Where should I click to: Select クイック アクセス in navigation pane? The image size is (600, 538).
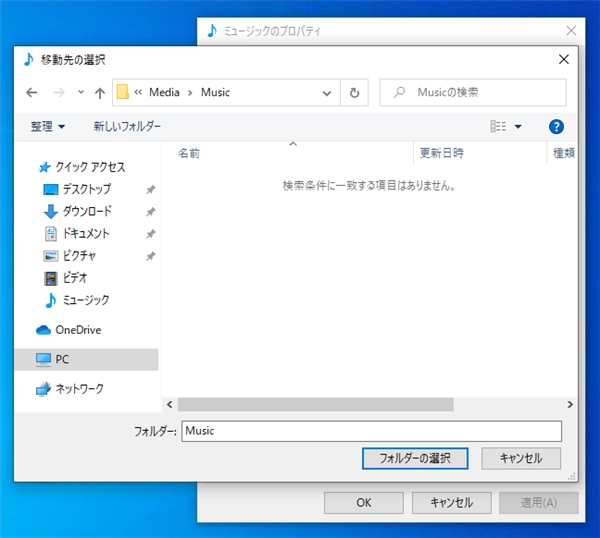point(90,167)
